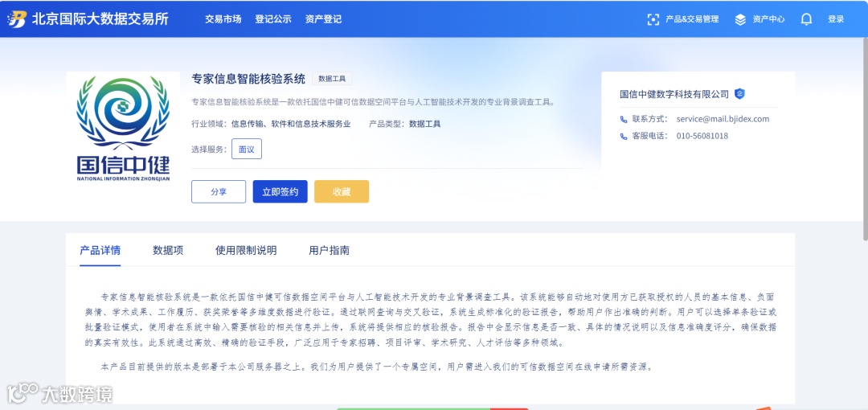Screen dimensions: 868x410
Task: Click the 登录 login link
Action: coord(836,19)
